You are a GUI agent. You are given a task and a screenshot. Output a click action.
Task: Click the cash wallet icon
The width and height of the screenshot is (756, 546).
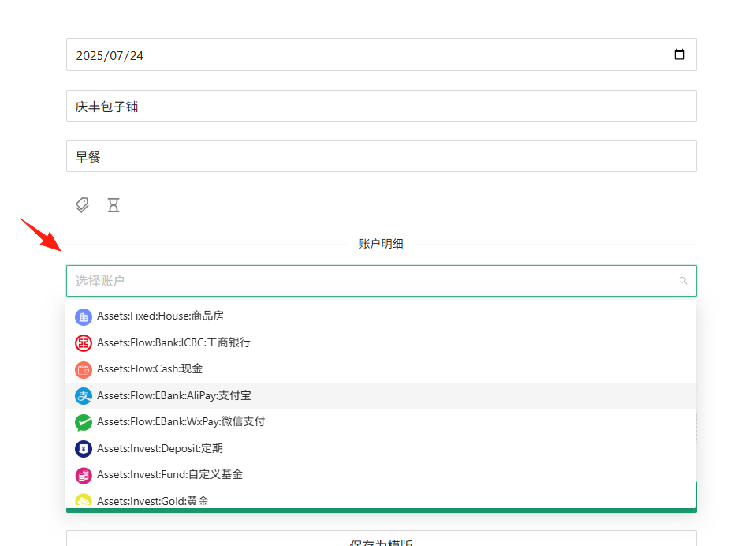(x=84, y=370)
